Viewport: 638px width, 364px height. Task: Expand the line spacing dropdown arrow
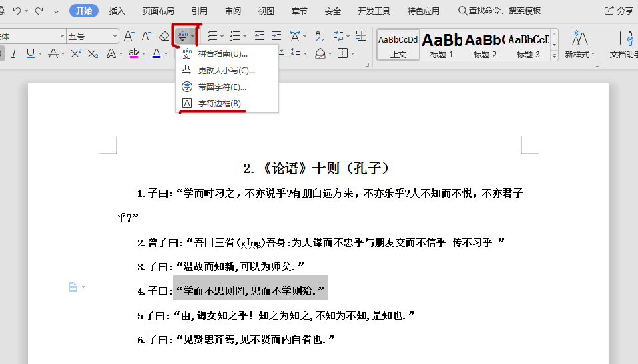[306, 54]
